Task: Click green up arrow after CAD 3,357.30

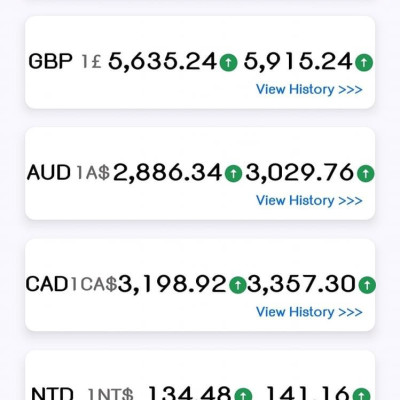Action: tap(367, 285)
